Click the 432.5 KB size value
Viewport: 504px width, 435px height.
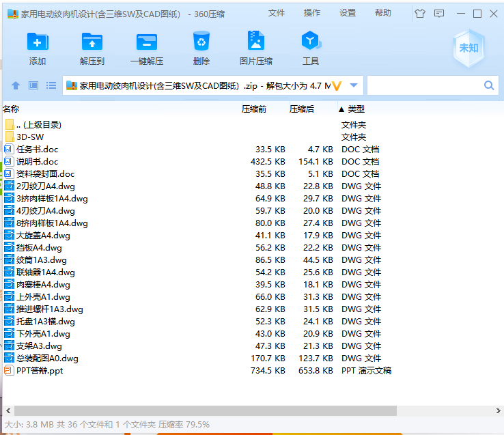(x=268, y=162)
